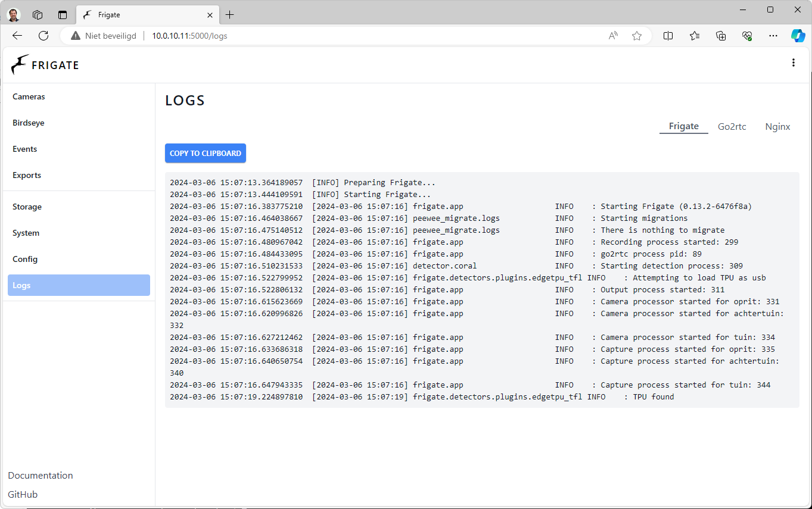Click the Frigate bird logo icon
Screen dimensions: 812x509
[20, 64]
